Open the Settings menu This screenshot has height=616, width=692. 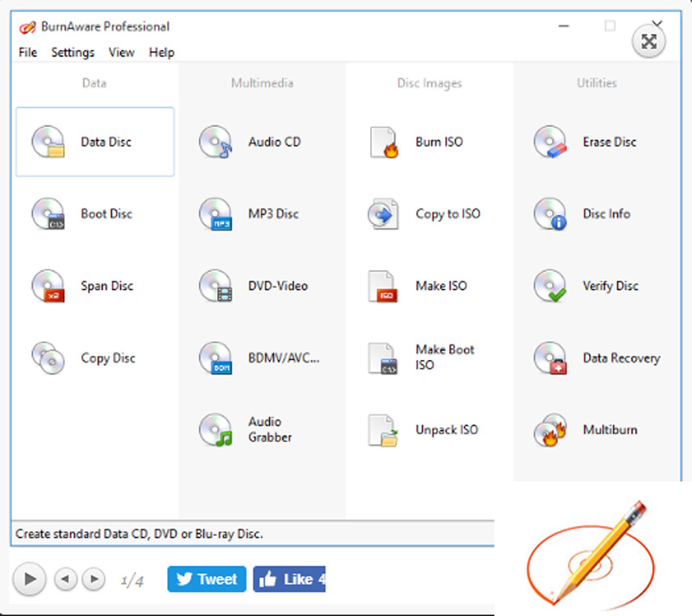pyautogui.click(x=73, y=53)
